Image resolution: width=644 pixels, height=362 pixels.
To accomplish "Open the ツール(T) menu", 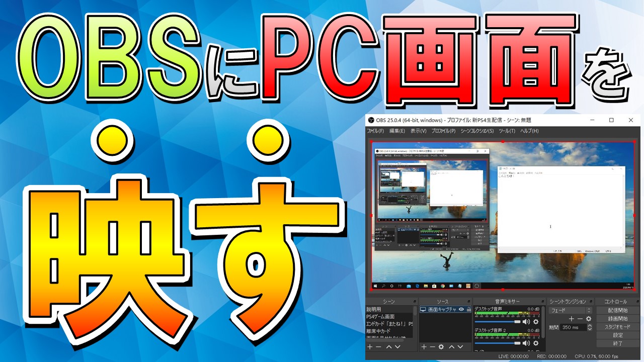I will tap(507, 131).
